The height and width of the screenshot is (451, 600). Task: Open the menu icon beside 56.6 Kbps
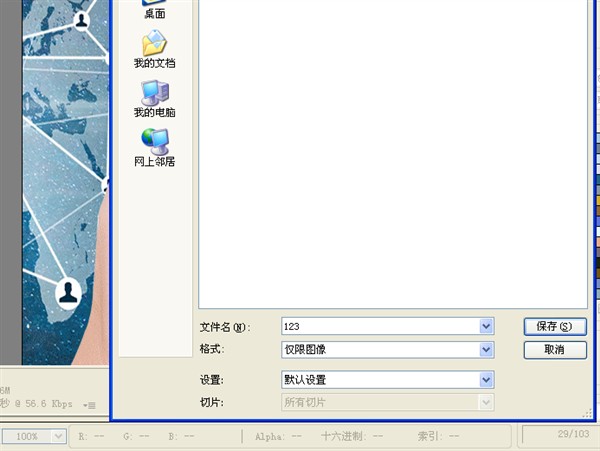(91, 405)
